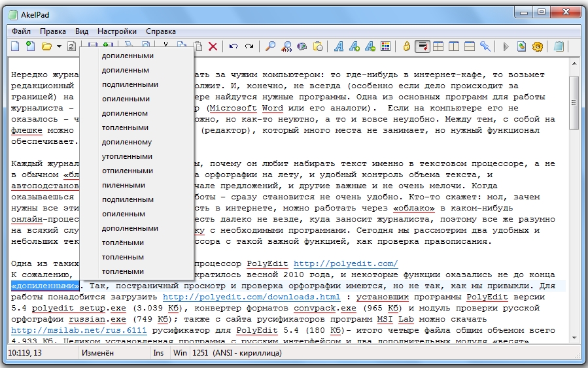The height and width of the screenshot is (368, 588).
Task: Click the AkelPad title bar app icon
Action: pyautogui.click(x=14, y=15)
